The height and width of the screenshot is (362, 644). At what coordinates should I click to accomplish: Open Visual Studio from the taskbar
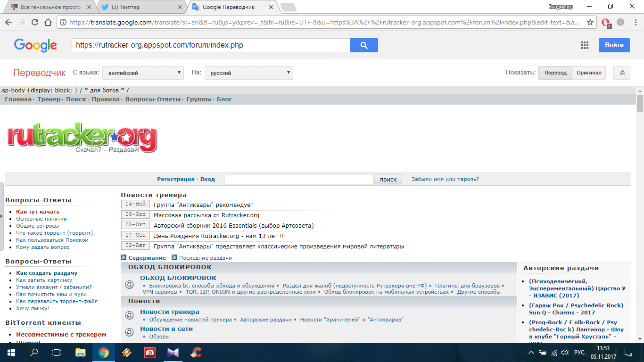coord(173,352)
